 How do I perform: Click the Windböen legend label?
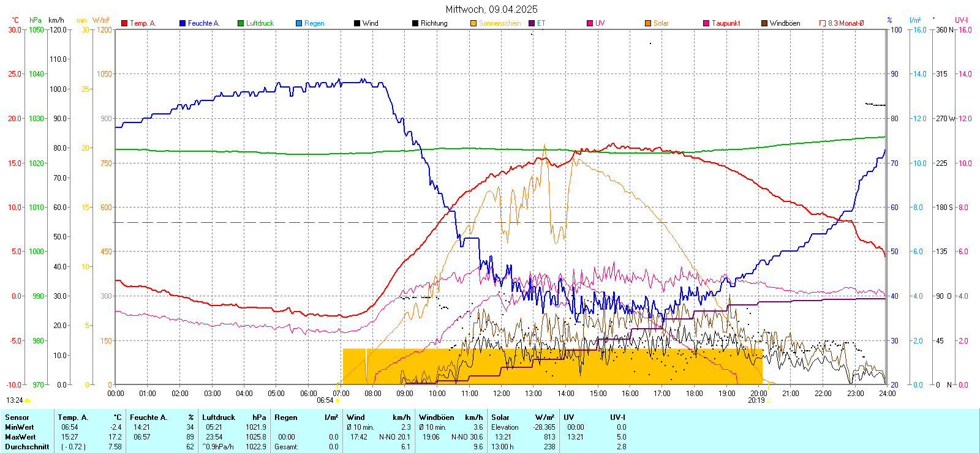785,23
